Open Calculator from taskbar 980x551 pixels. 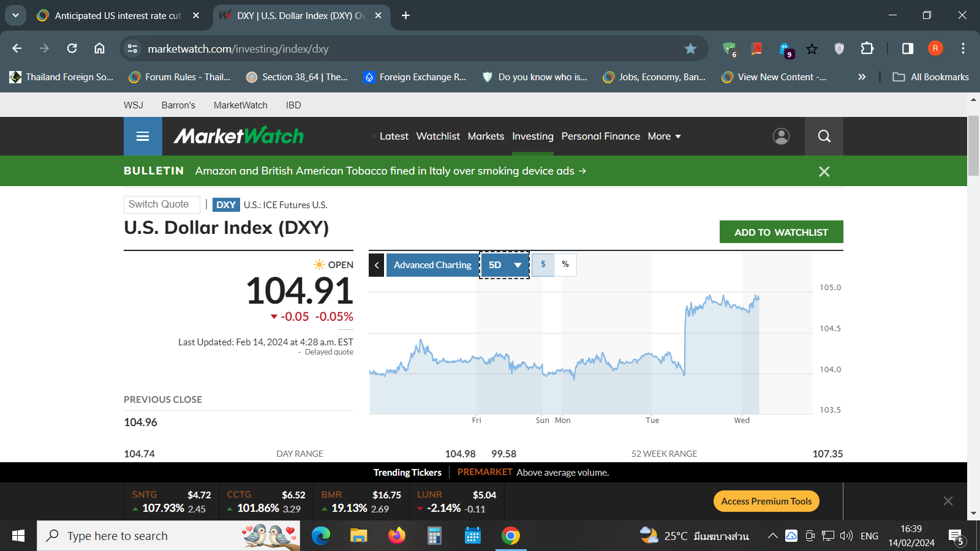click(x=434, y=536)
